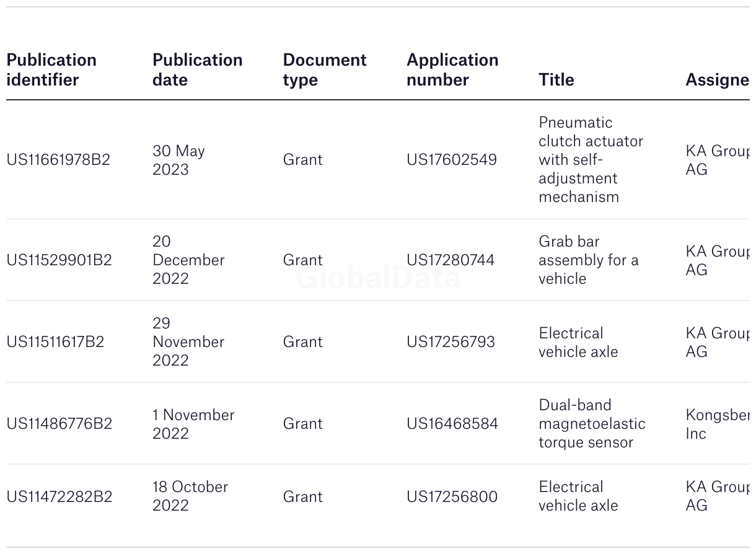756x554 pixels.
Task: Click the 30 May 2023 date cell
Action: (x=178, y=159)
